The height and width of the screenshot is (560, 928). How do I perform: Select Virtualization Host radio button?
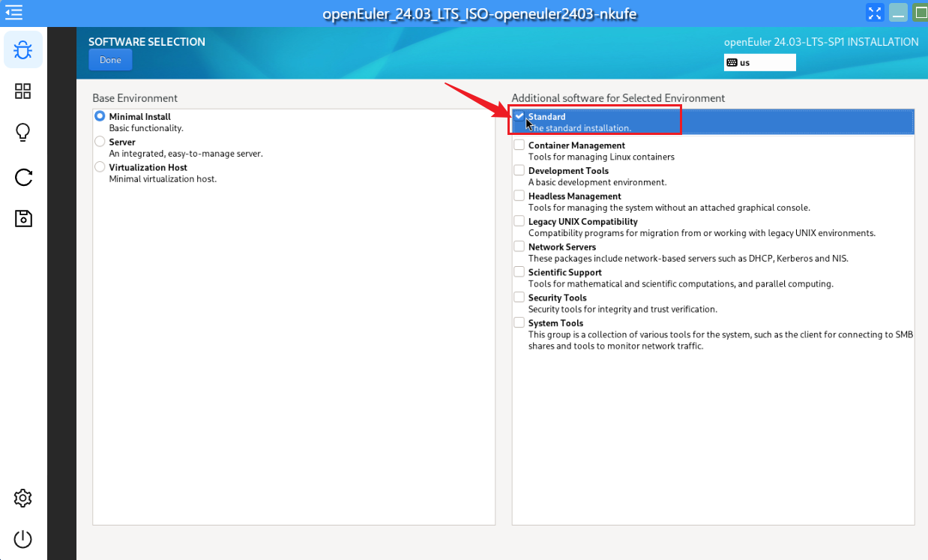point(100,167)
